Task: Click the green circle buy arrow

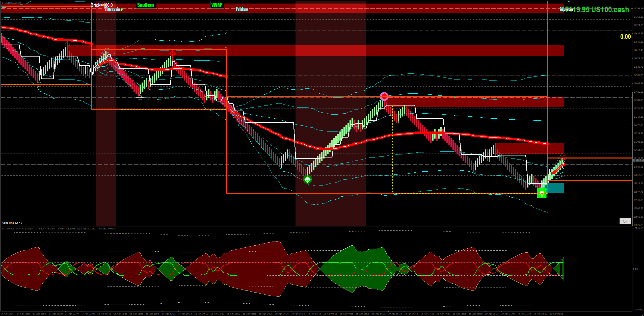Action: [x=307, y=179]
